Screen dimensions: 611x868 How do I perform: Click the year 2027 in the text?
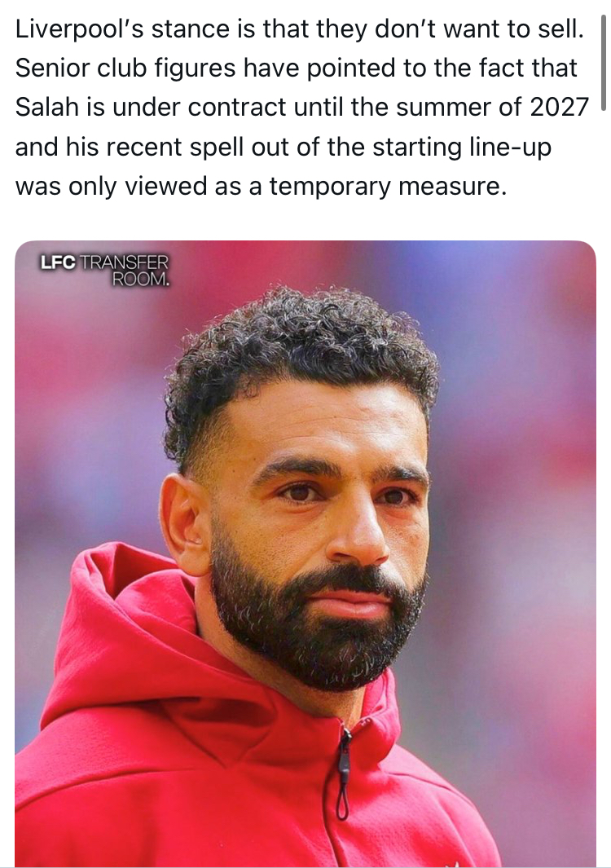(x=559, y=107)
